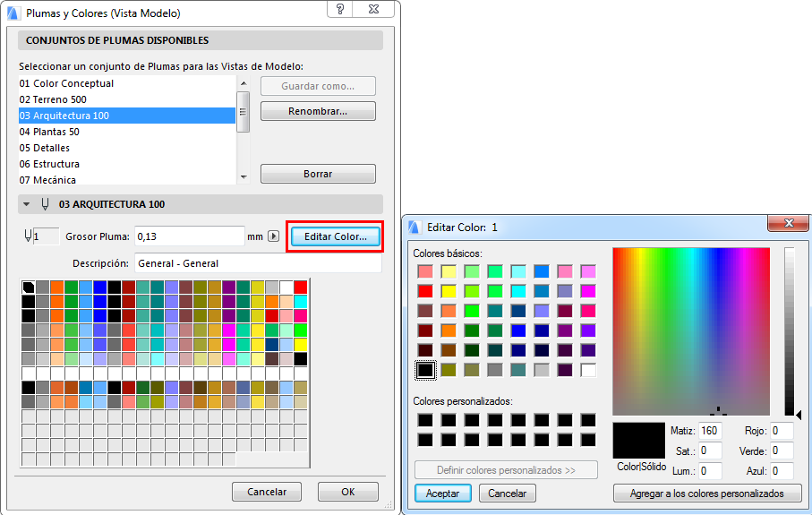Select 07 Mecánica pen set
This screenshot has width=812, height=515.
[127, 179]
